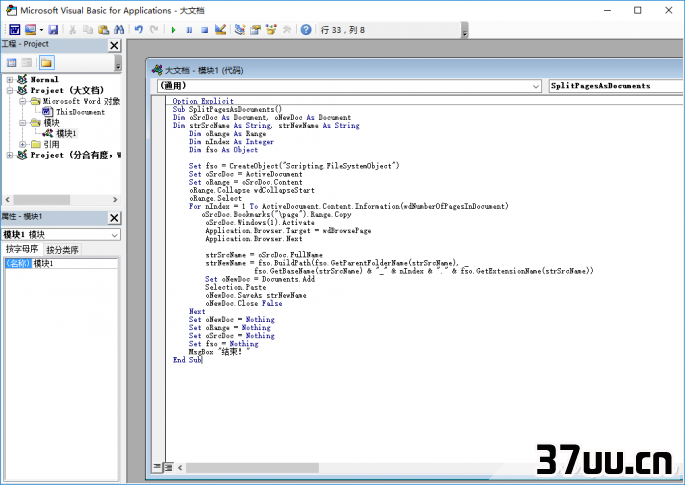Expand the 引用 folder

(x=22, y=144)
